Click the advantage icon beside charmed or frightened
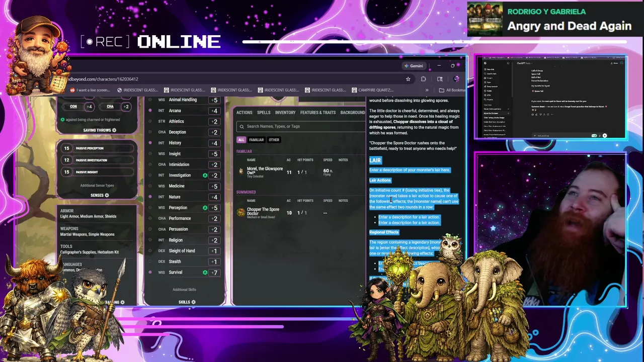 [x=62, y=120]
